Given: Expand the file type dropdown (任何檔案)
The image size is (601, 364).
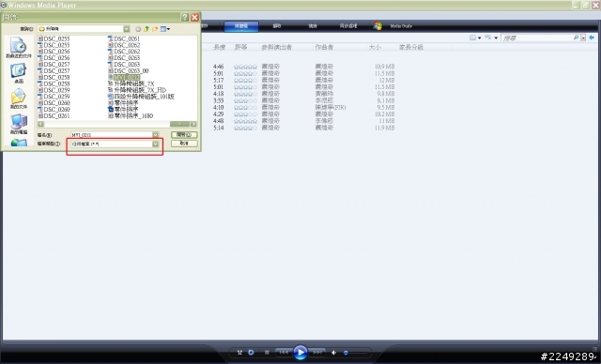Looking at the screenshot, I should (x=155, y=144).
